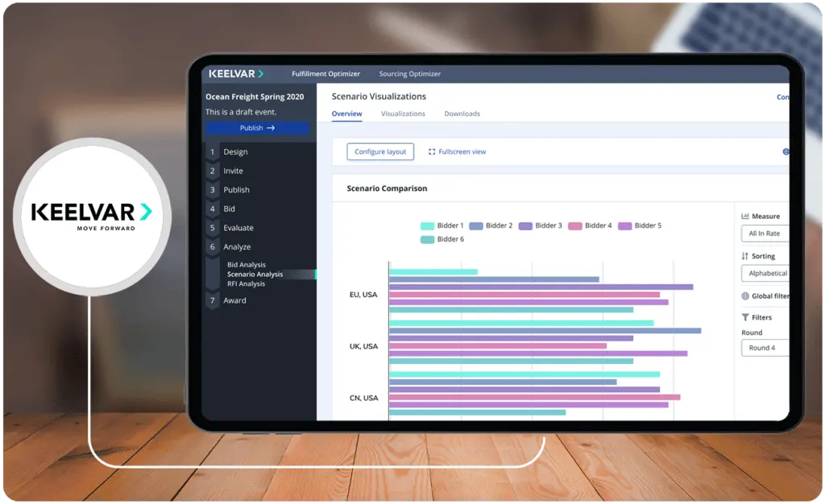Select step 3 Publish in sidebar
Viewport: 825px width, 504px height.
point(236,190)
